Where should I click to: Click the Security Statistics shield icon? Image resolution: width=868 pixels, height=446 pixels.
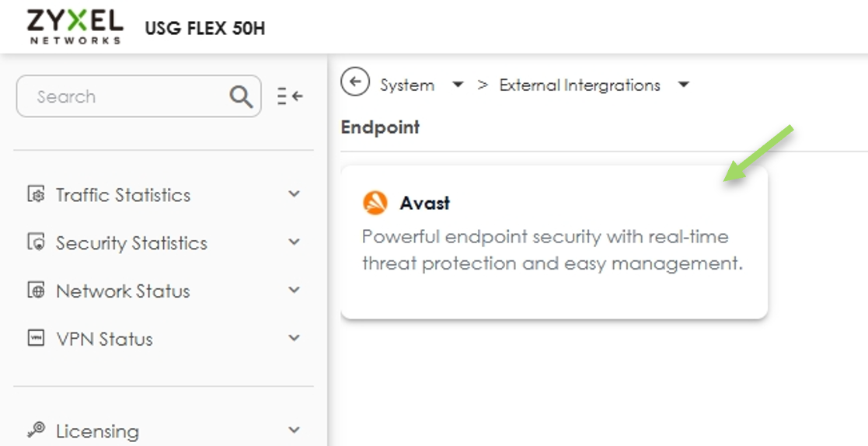[36, 242]
